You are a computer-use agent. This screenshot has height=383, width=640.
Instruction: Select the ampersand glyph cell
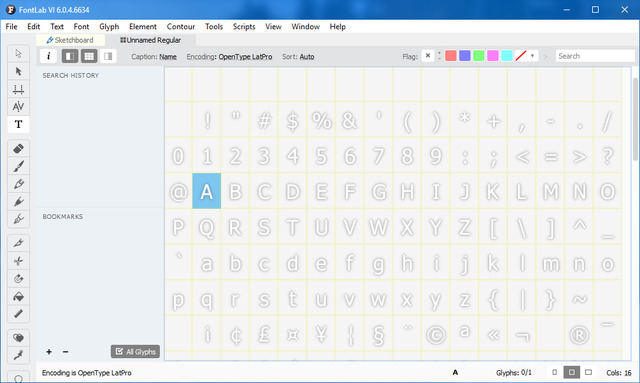[350, 120]
